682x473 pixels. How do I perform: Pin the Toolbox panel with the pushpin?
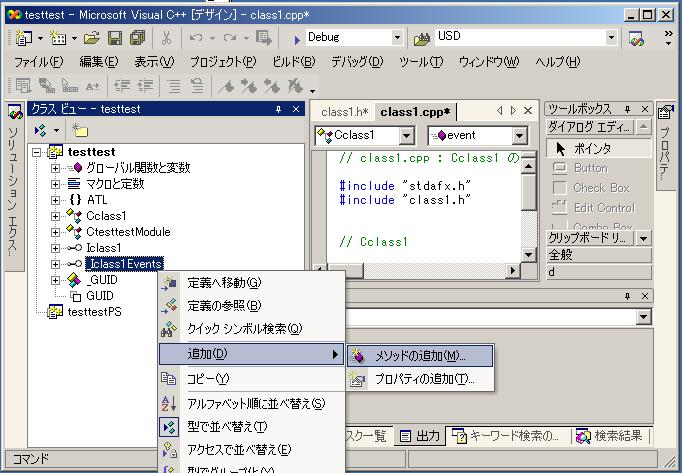(x=627, y=109)
